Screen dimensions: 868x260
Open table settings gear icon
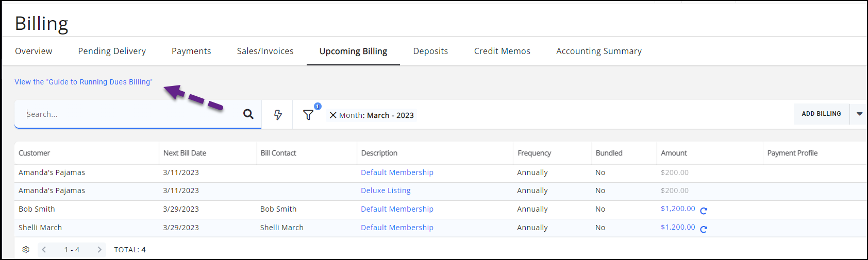[26, 250]
